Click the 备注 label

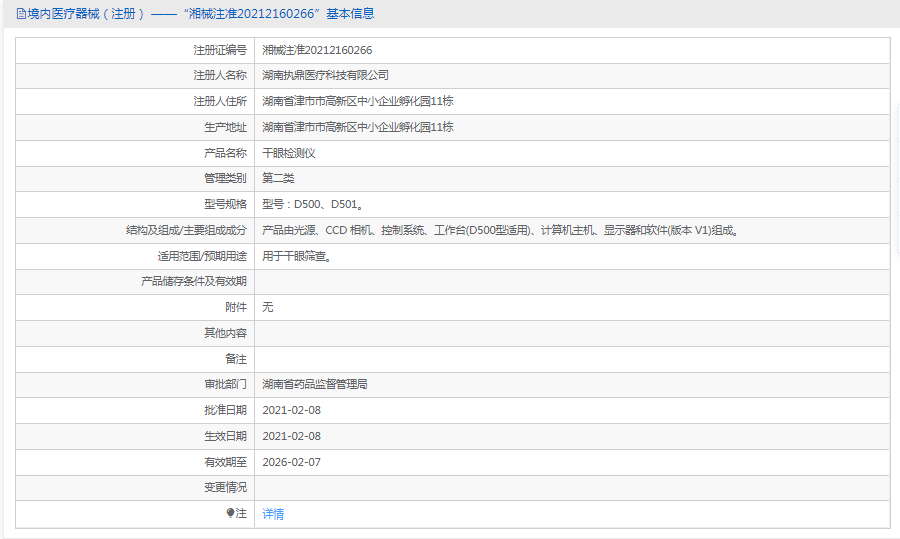tap(236, 359)
